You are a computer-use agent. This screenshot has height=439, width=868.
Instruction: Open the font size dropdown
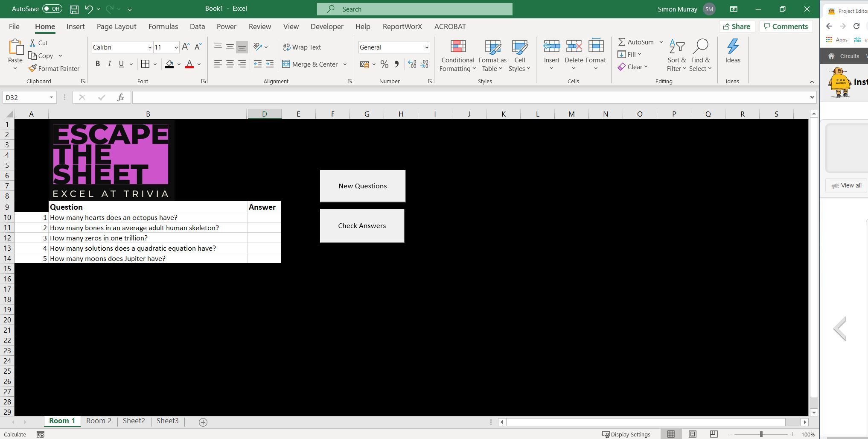[176, 47]
